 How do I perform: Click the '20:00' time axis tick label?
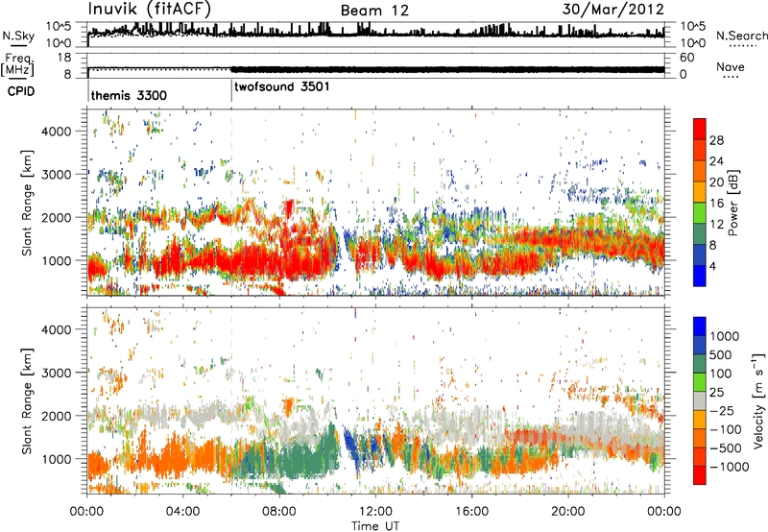coord(568,512)
